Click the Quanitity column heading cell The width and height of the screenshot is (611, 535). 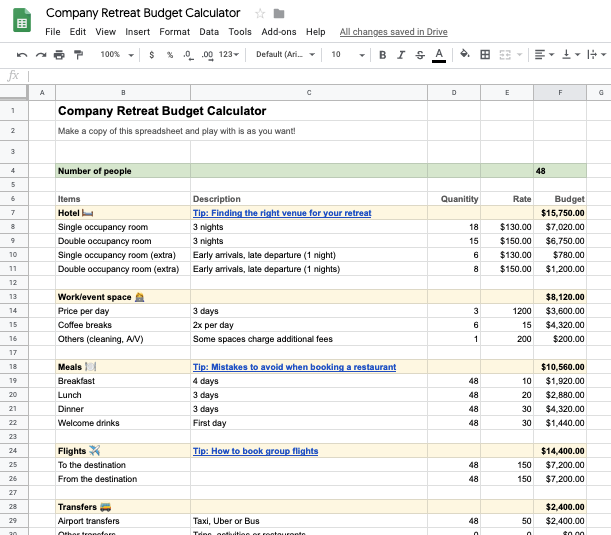click(x=454, y=199)
